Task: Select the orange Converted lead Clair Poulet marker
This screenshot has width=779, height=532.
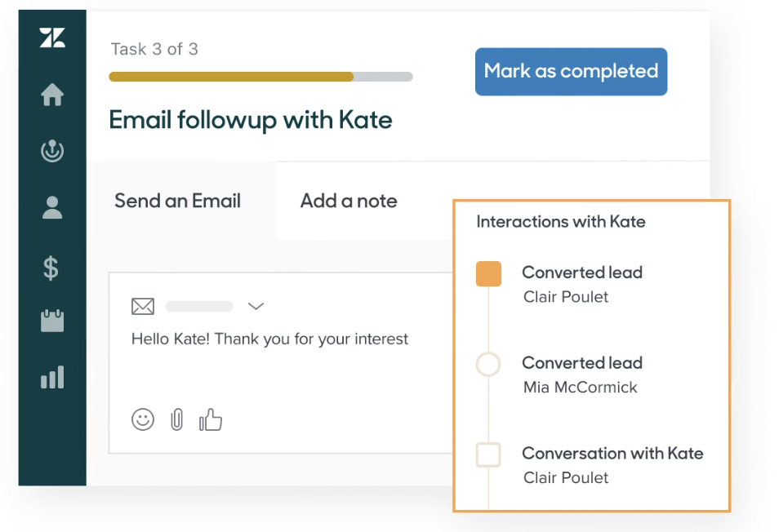Action: pos(488,274)
